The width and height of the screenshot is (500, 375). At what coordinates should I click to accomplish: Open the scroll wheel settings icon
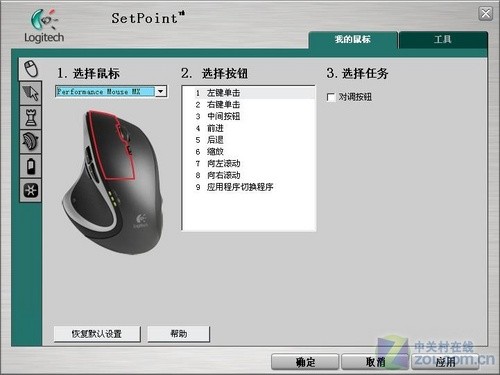[x=31, y=142]
